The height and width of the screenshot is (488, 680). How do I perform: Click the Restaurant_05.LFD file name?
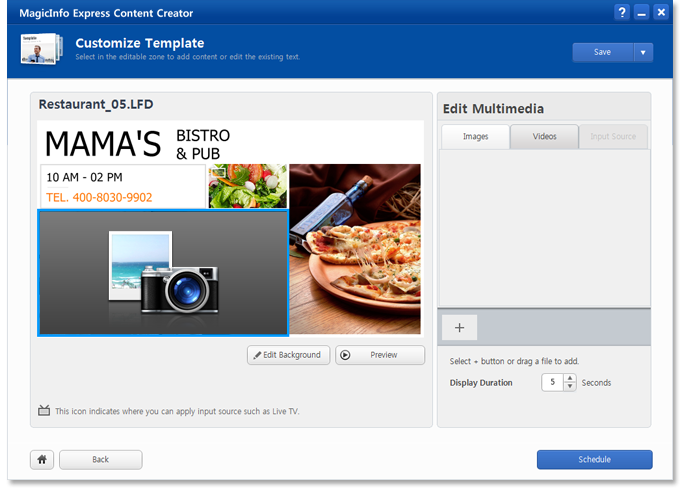click(x=96, y=105)
